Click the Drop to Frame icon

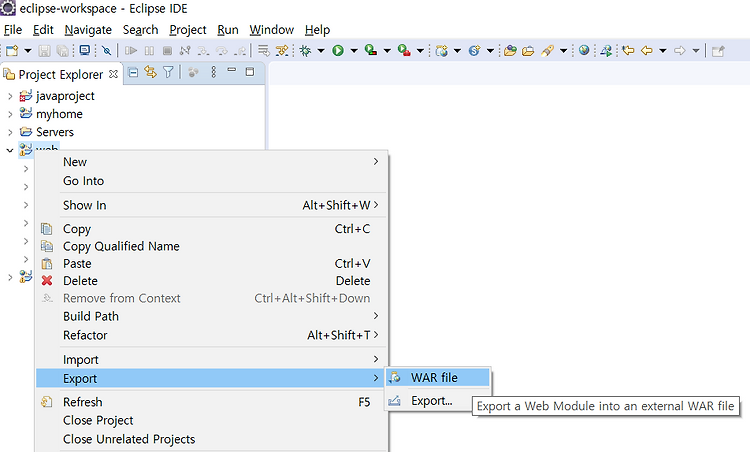pos(264,50)
